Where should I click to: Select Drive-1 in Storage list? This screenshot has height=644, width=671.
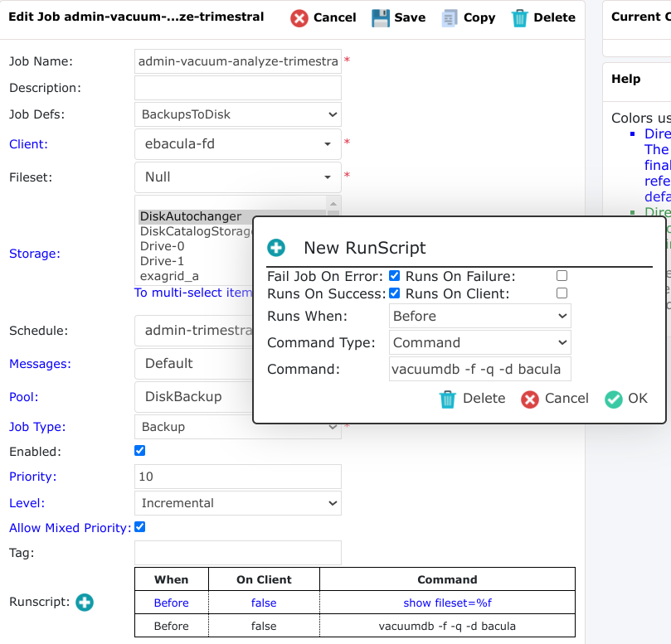[196, 261]
